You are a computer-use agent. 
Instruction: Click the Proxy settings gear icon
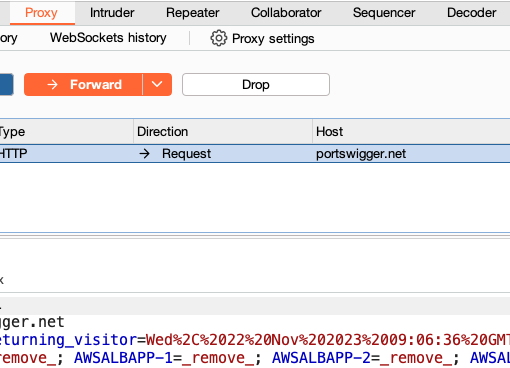point(219,38)
